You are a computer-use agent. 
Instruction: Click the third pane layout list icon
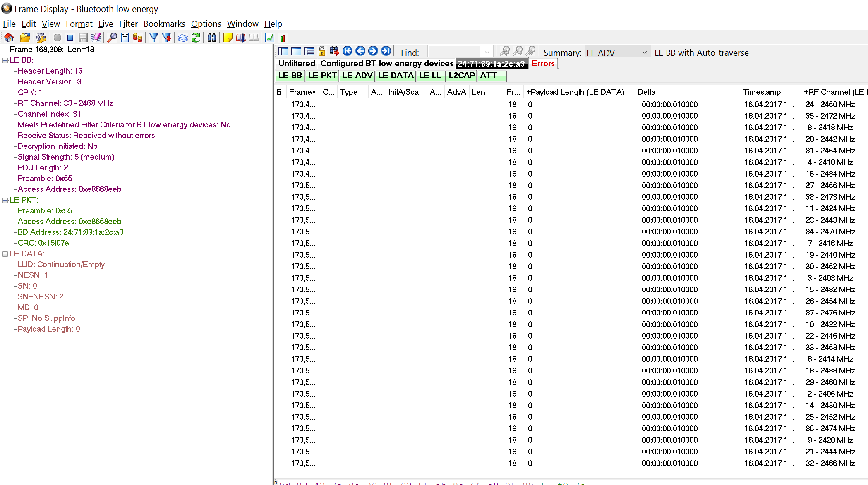[x=309, y=51]
